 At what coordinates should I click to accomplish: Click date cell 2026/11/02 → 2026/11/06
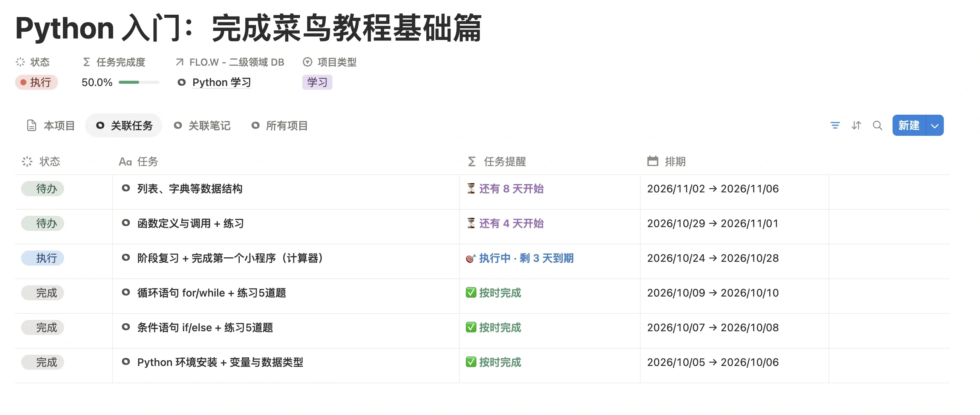coord(713,189)
